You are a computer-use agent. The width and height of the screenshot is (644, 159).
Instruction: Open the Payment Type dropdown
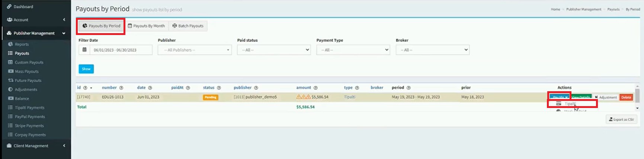click(x=353, y=50)
